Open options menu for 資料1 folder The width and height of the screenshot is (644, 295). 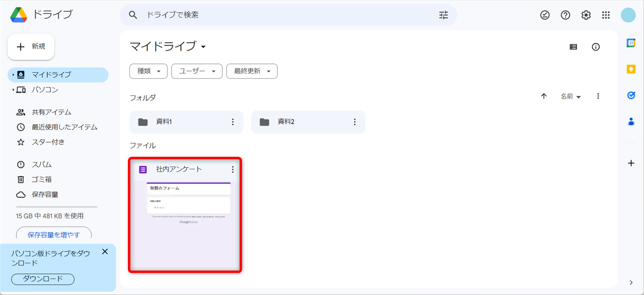233,122
